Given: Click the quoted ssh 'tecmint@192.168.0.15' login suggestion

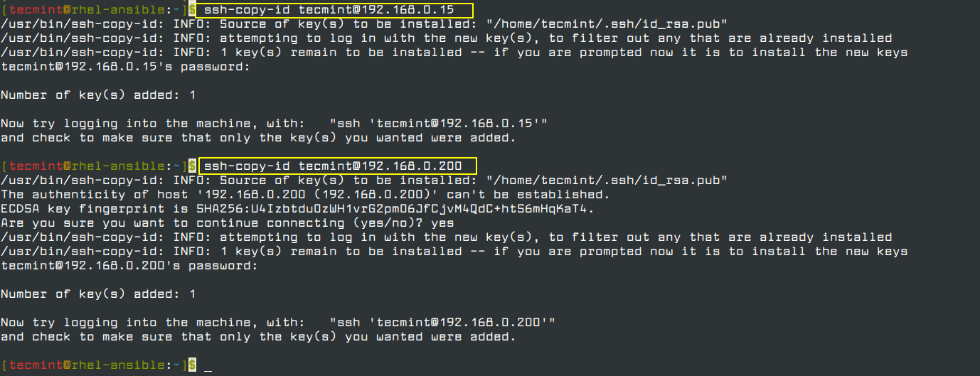Looking at the screenshot, I should tap(438, 124).
